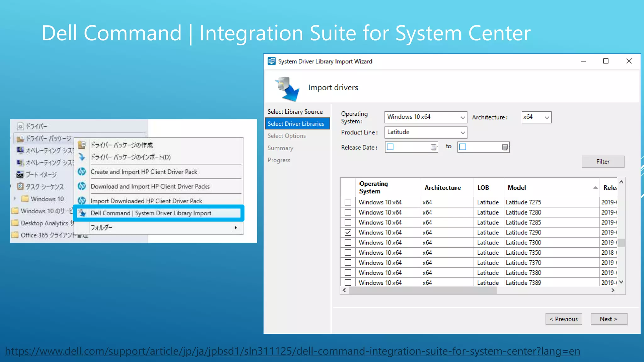Expand the フォルダー submenu arrow

[x=236, y=228]
